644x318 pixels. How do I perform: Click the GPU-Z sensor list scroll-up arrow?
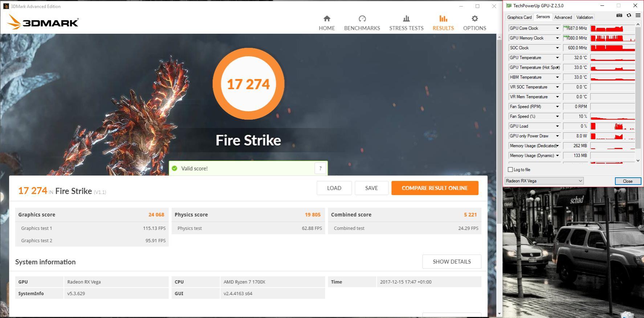click(638, 24)
